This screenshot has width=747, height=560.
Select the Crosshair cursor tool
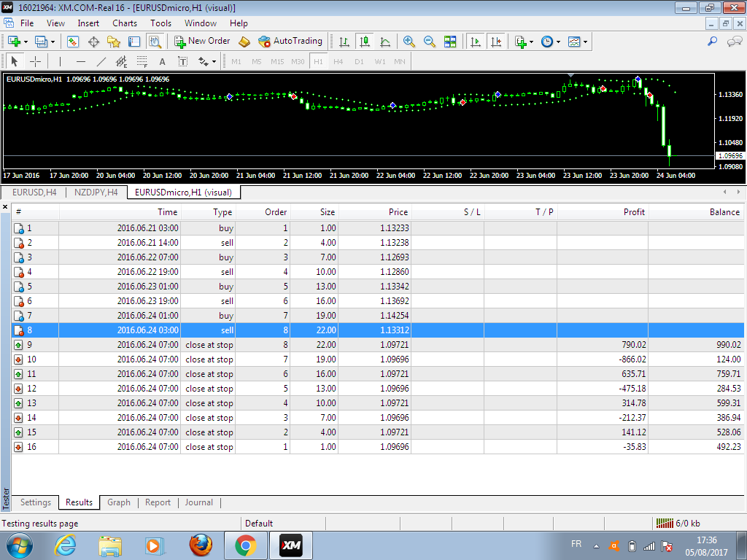[35, 62]
